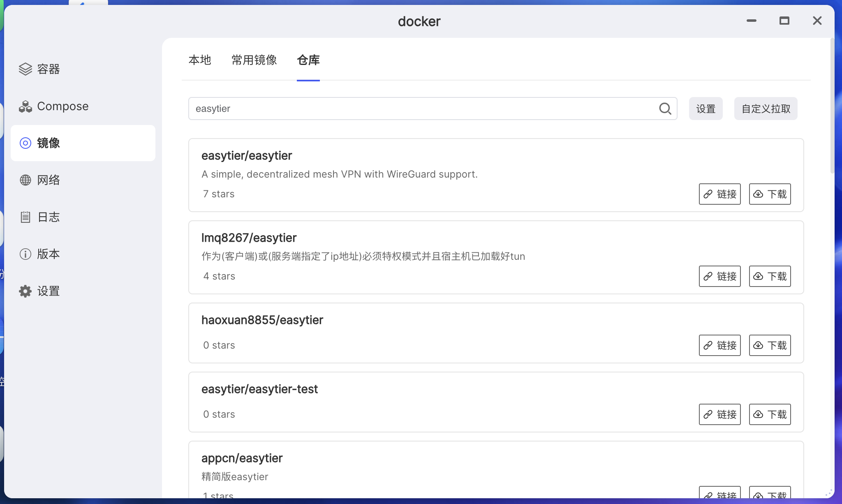Click the magnifier search icon
The image size is (842, 504).
click(665, 109)
